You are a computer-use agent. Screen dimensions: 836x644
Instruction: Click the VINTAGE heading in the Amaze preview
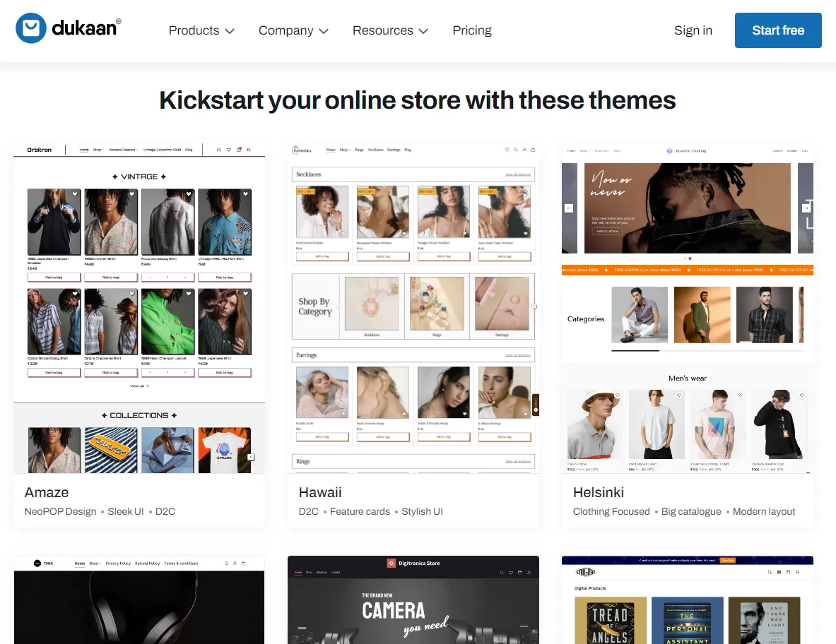click(x=139, y=177)
